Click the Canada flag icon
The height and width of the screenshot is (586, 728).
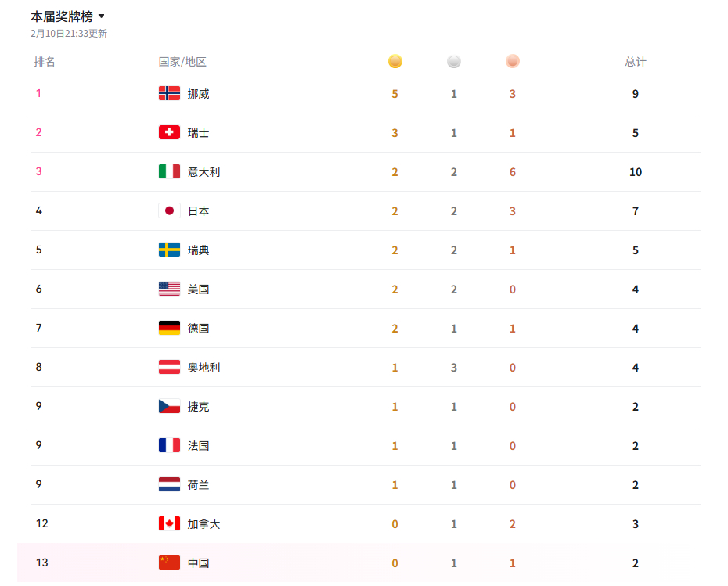[x=169, y=523]
